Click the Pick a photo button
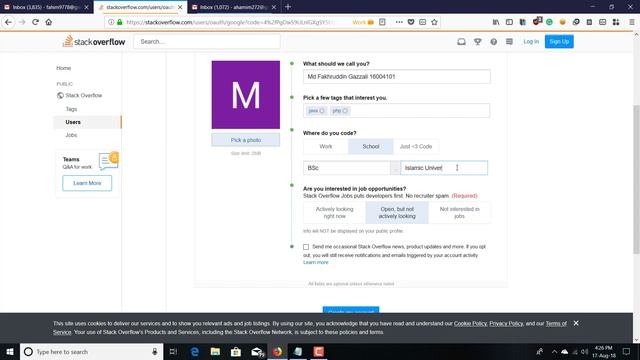Screen dimensions: 640x360 pyautogui.click(x=246, y=140)
